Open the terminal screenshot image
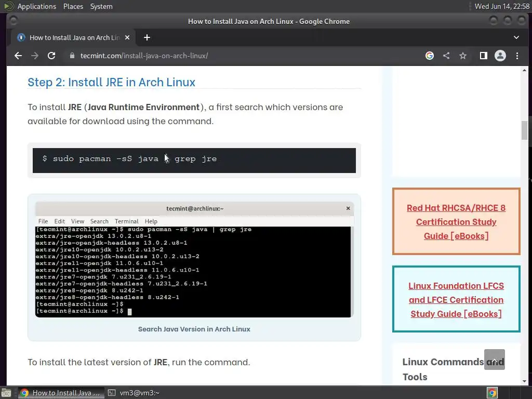Screen dimensions: 532x399 click(194, 260)
